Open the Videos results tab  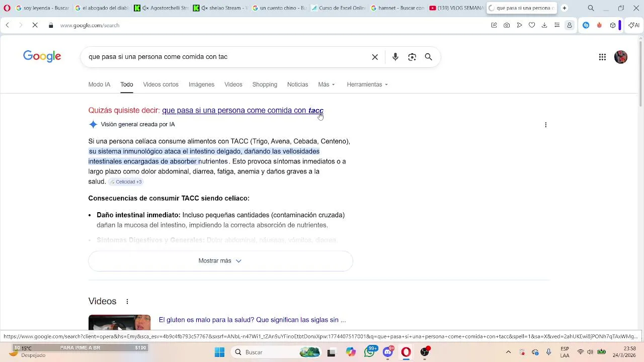233,84
